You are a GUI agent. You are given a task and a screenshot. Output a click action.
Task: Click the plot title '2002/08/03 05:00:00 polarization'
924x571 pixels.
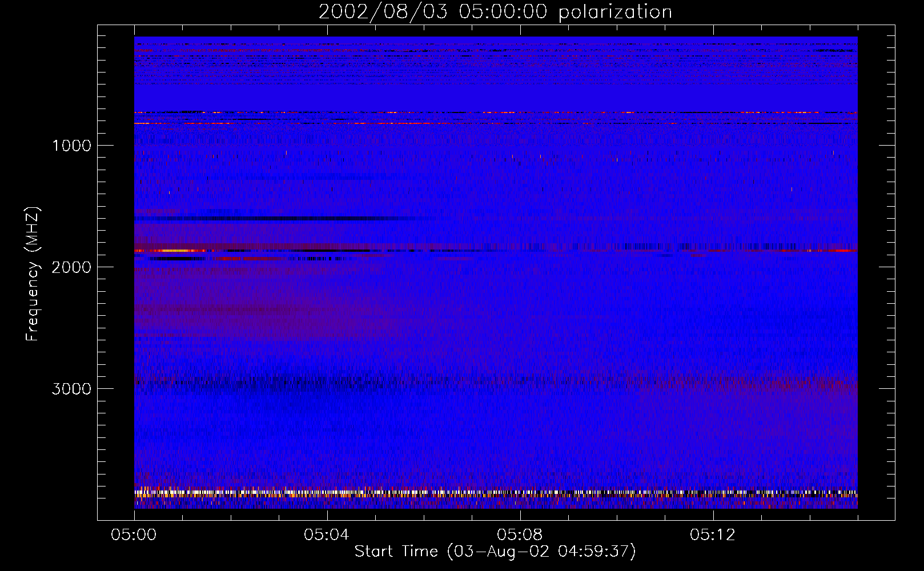point(495,12)
